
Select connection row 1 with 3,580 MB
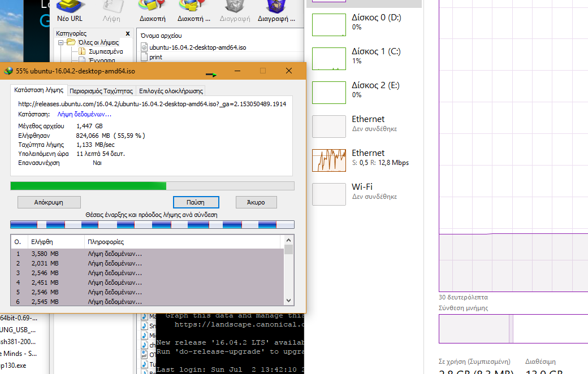[148, 254]
